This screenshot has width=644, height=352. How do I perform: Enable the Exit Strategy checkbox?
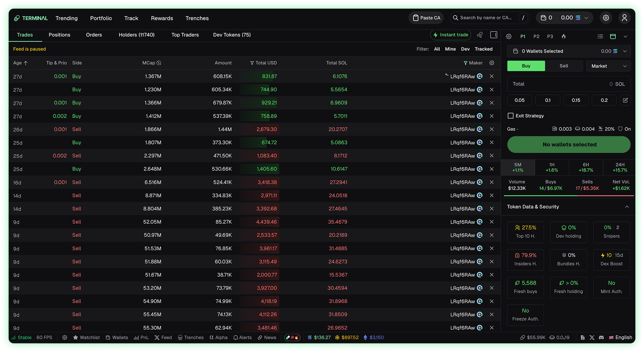[511, 116]
